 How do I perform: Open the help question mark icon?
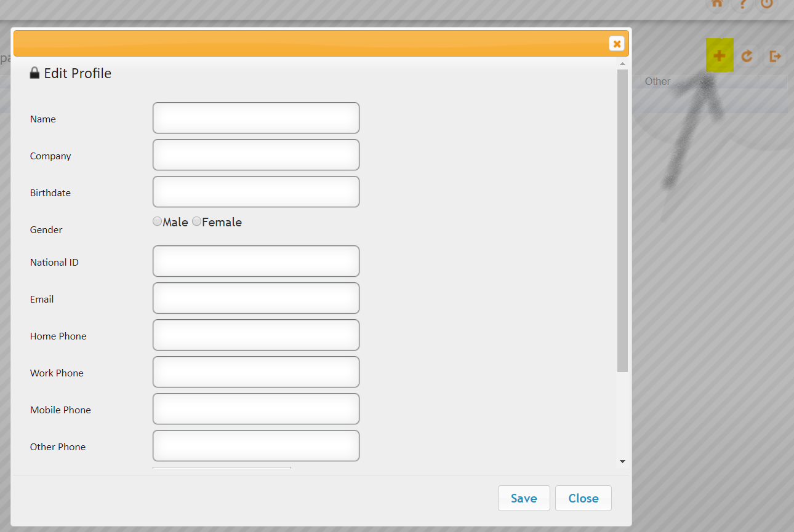(742, 4)
